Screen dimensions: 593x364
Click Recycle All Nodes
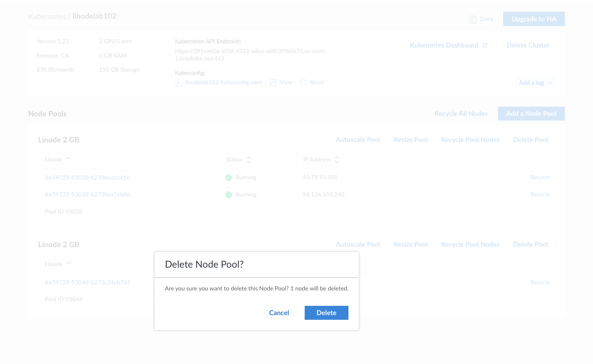(x=461, y=114)
